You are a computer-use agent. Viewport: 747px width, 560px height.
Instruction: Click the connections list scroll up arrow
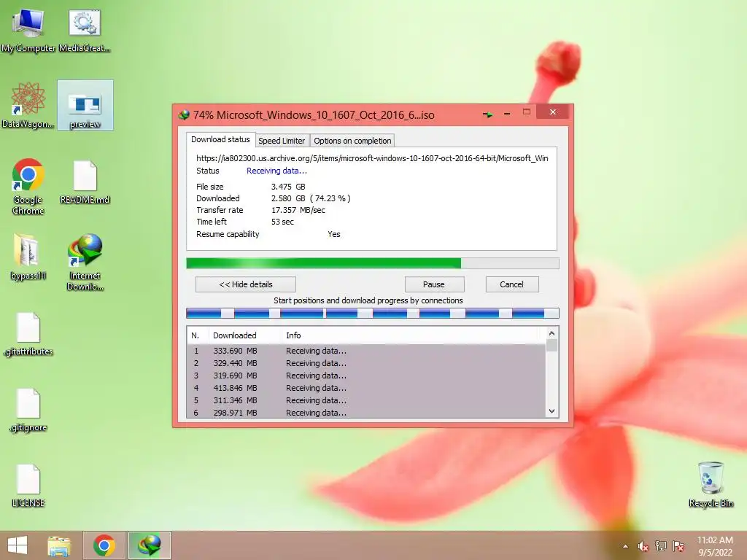pos(551,333)
